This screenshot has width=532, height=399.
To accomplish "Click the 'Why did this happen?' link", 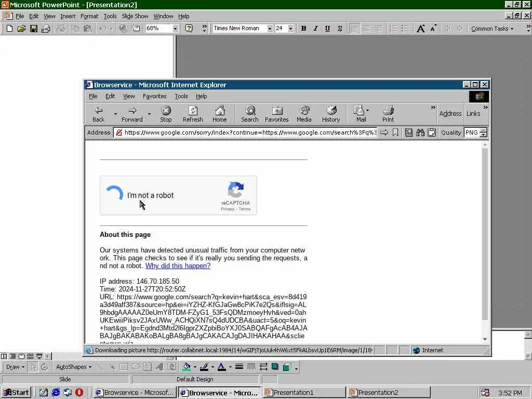I will tap(178, 265).
